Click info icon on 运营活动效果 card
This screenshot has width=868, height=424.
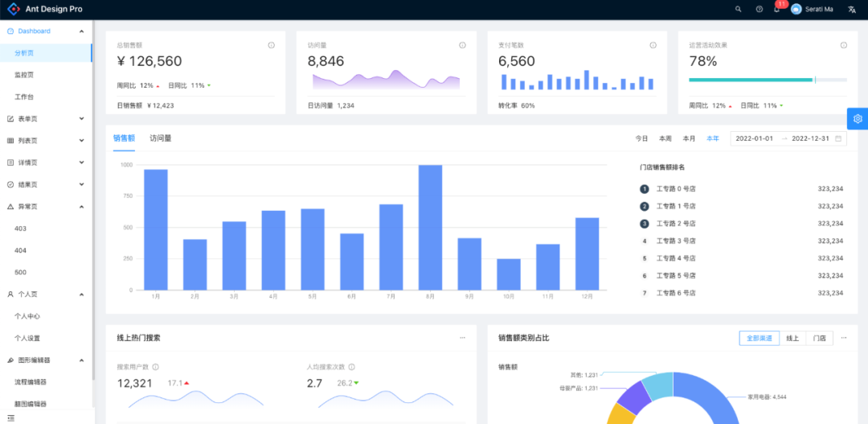[x=843, y=45]
